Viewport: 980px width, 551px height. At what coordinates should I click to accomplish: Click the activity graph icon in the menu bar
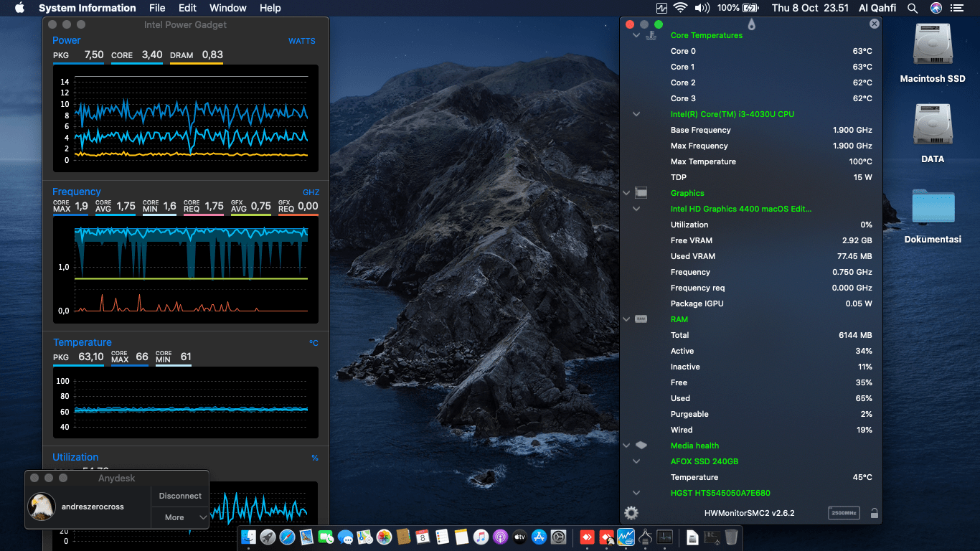(660, 8)
